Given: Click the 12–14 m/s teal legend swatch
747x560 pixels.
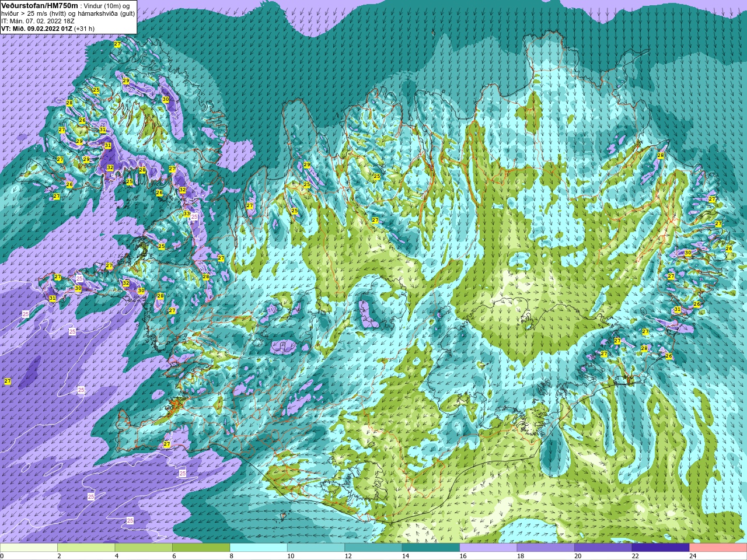Looking at the screenshot, I should tap(373, 548).
